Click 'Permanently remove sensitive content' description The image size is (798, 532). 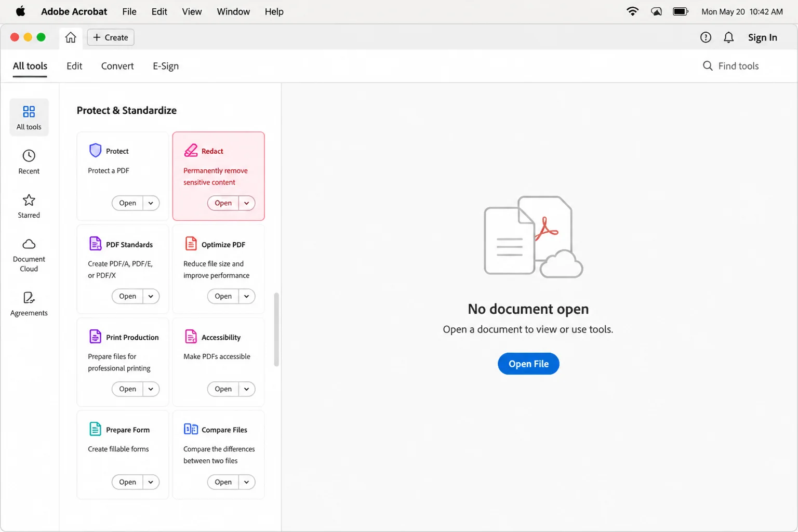pos(216,177)
